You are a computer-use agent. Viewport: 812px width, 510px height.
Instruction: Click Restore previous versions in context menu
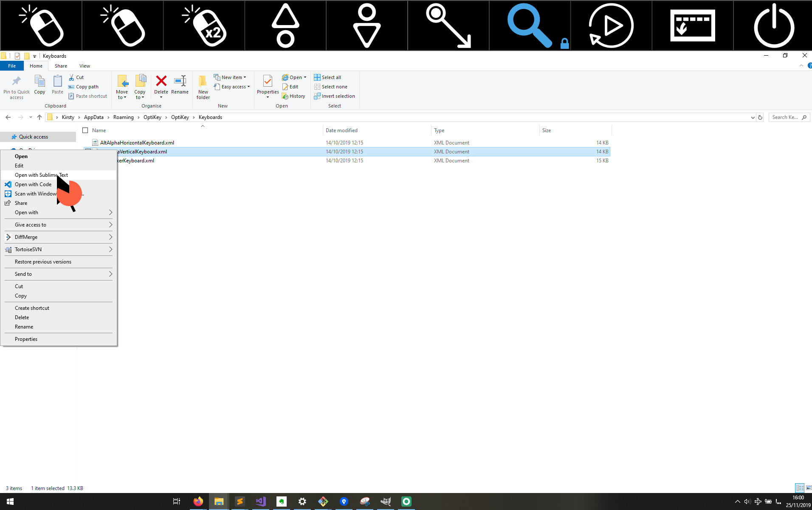coord(43,261)
